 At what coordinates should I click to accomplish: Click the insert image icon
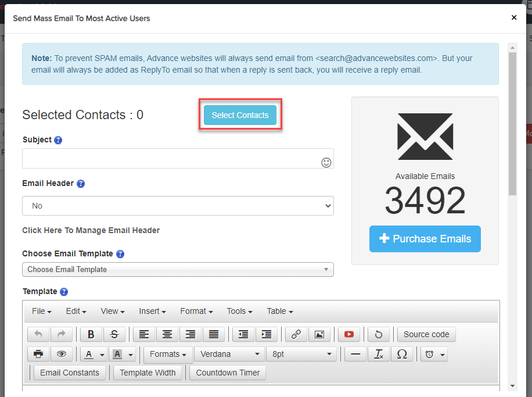point(319,334)
